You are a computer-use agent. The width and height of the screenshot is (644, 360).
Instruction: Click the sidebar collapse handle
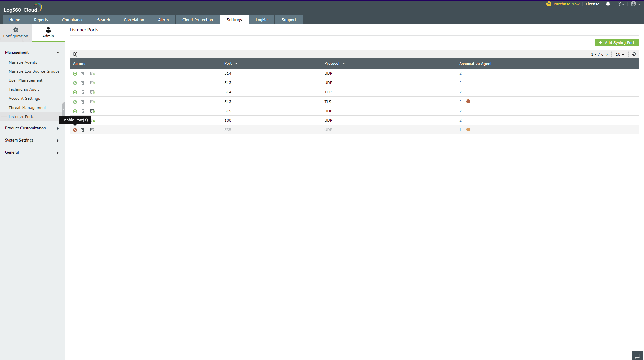[63, 109]
